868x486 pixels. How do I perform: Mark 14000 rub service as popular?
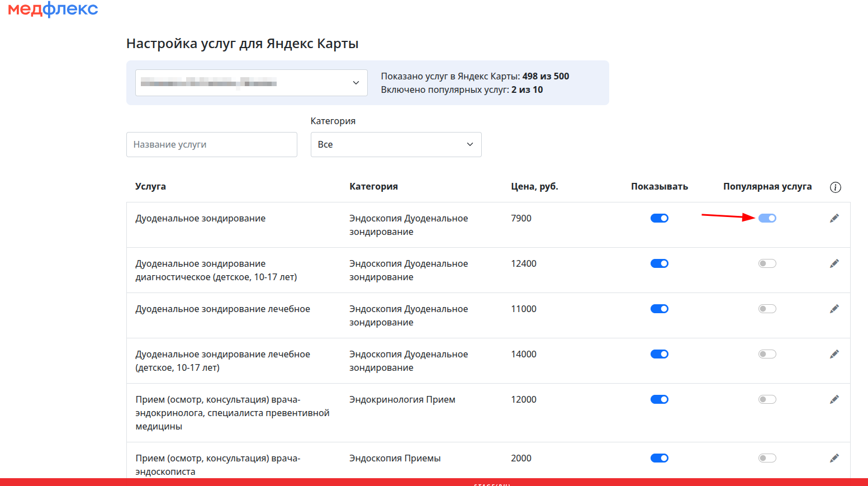(767, 354)
